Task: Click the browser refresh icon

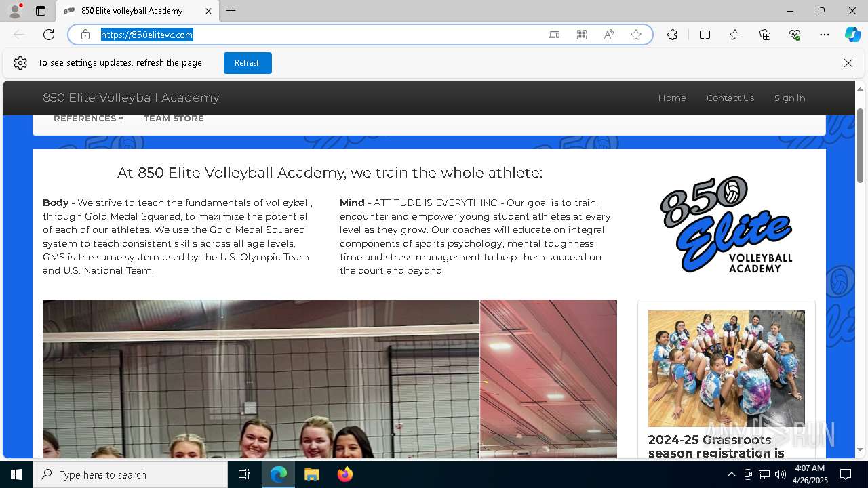Action: click(x=49, y=35)
